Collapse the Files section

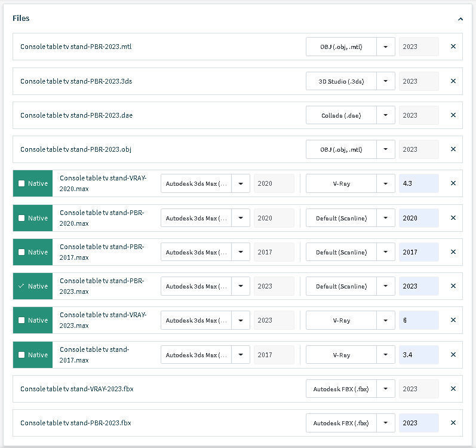point(460,19)
